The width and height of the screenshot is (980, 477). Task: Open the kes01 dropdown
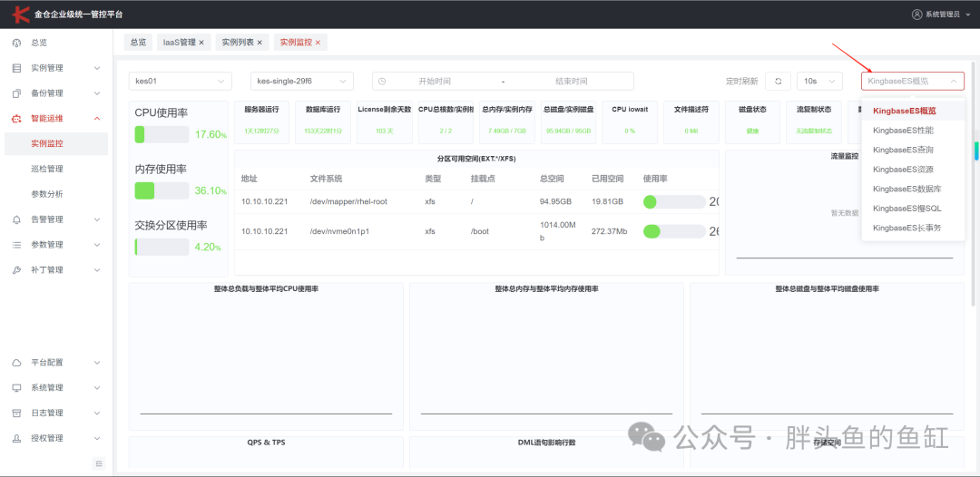(x=180, y=82)
